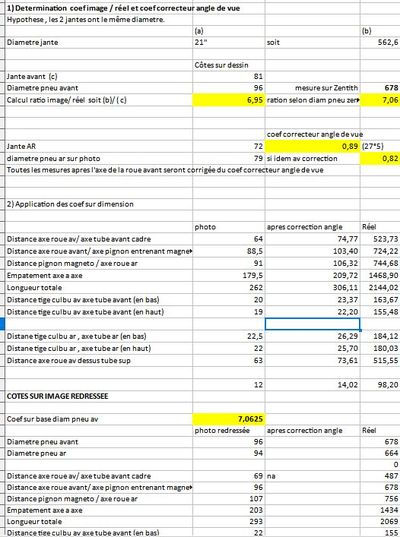Click the value 74,77
The height and width of the screenshot is (537, 400).
[x=312, y=239]
